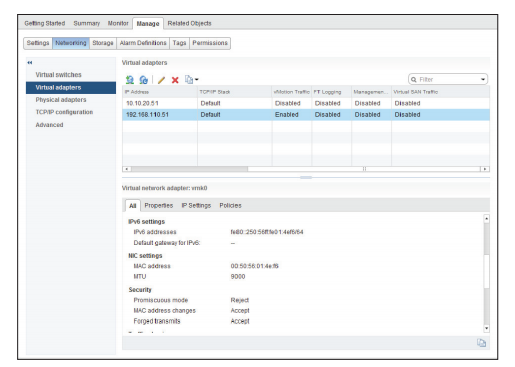Click the MAC address value 00:50:56:01:4e:f6

pyautogui.click(x=254, y=266)
